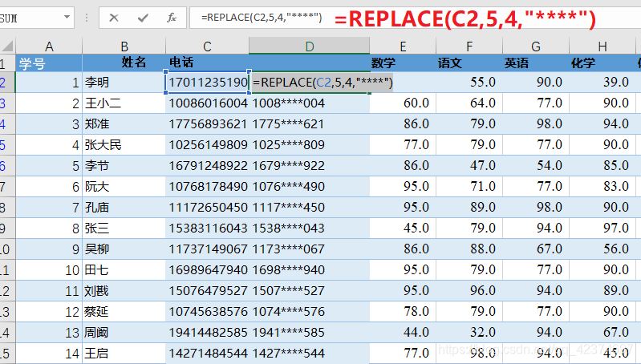Select column C header
The image size is (641, 364).
[x=207, y=47]
